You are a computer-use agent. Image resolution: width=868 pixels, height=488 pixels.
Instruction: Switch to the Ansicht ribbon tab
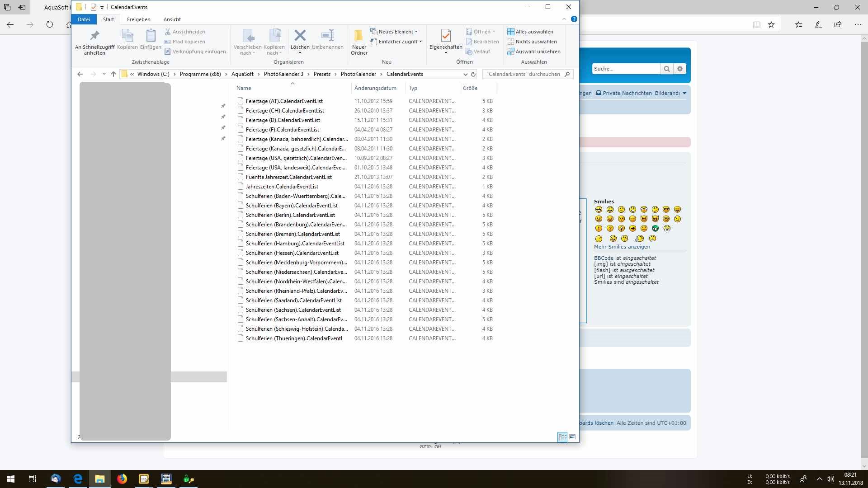[172, 19]
